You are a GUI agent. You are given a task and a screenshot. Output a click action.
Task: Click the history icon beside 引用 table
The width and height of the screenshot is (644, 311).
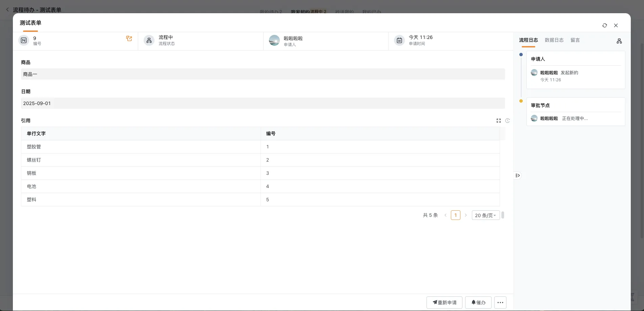pos(507,121)
